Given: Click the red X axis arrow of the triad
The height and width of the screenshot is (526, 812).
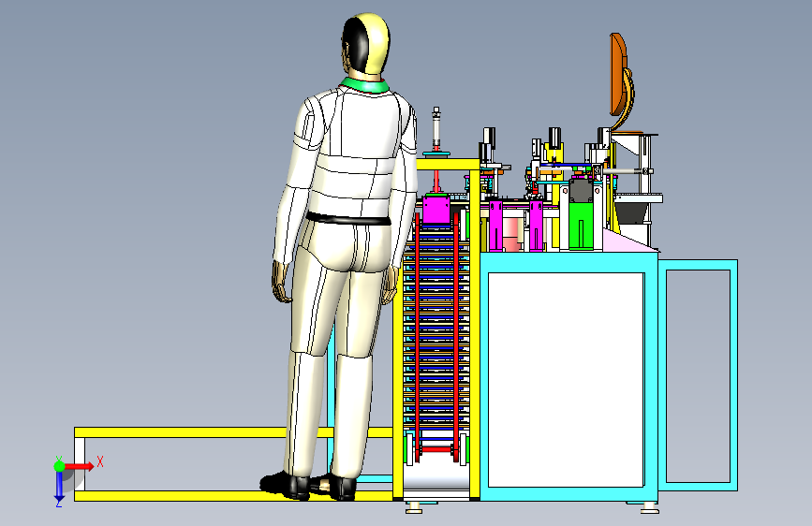Looking at the screenshot, I should (x=80, y=466).
